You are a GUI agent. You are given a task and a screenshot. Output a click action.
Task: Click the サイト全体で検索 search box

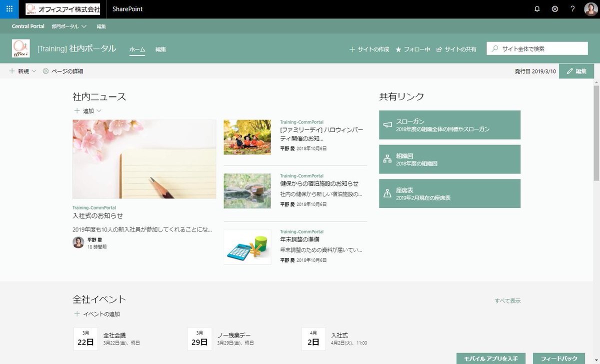tap(537, 48)
